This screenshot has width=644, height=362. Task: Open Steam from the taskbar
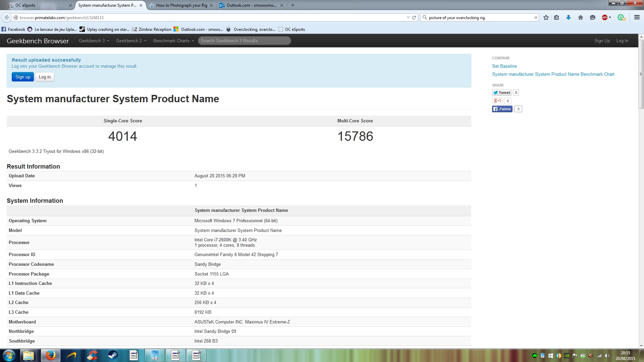pyautogui.click(x=113, y=355)
